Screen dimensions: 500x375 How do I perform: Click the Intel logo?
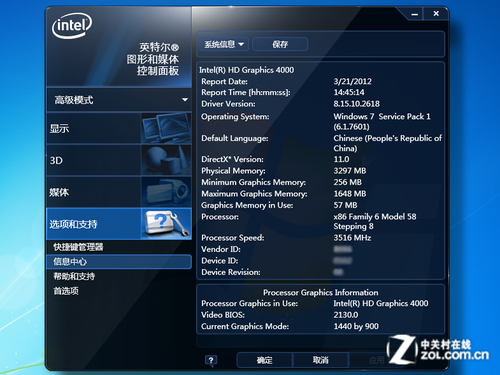pos(72,25)
